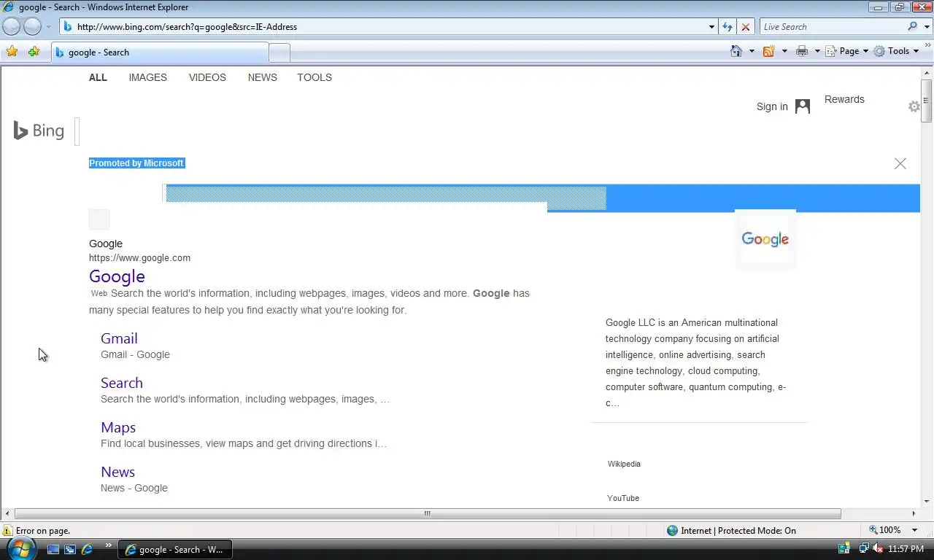
Task: Switch to Bing IMAGES tab
Action: pyautogui.click(x=147, y=77)
